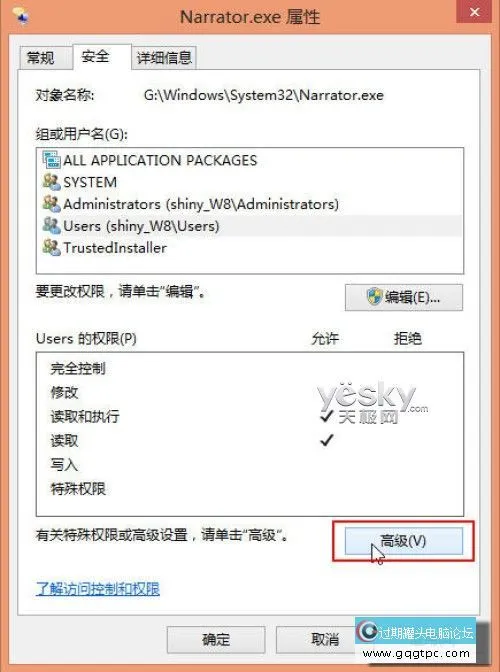The height and width of the screenshot is (672, 500).
Task: Click the Administrators group icon
Action: coord(51,204)
